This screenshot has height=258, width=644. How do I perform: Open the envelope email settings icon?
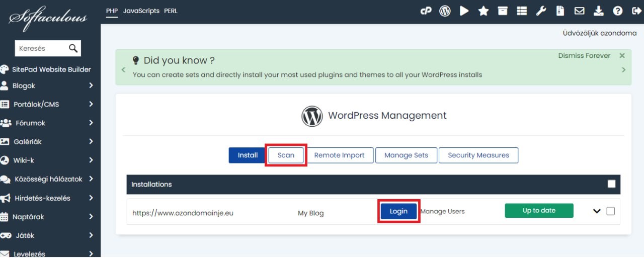pos(579,11)
